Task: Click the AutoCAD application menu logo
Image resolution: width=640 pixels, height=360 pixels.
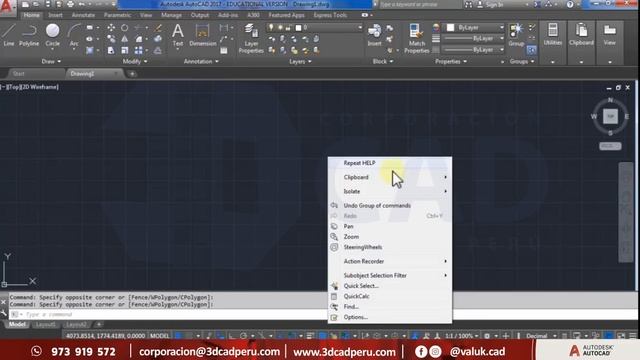Action: tap(7, 7)
